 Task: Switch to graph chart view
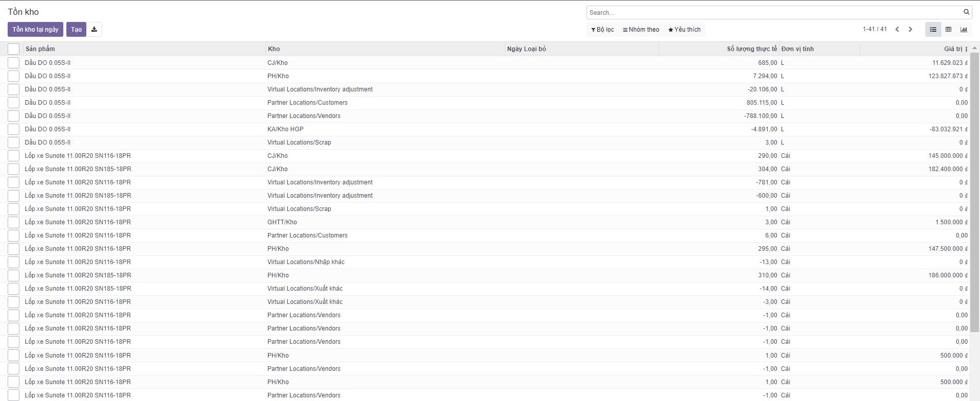(x=964, y=30)
